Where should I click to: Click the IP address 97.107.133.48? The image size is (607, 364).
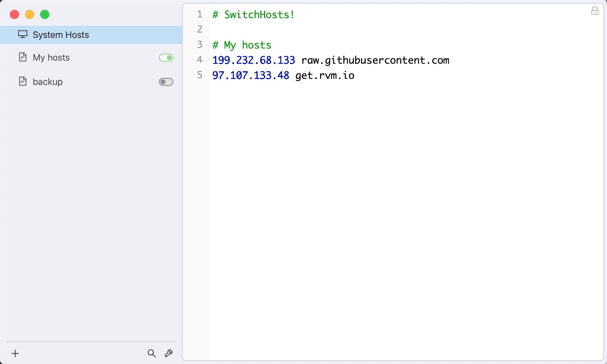[x=250, y=75]
